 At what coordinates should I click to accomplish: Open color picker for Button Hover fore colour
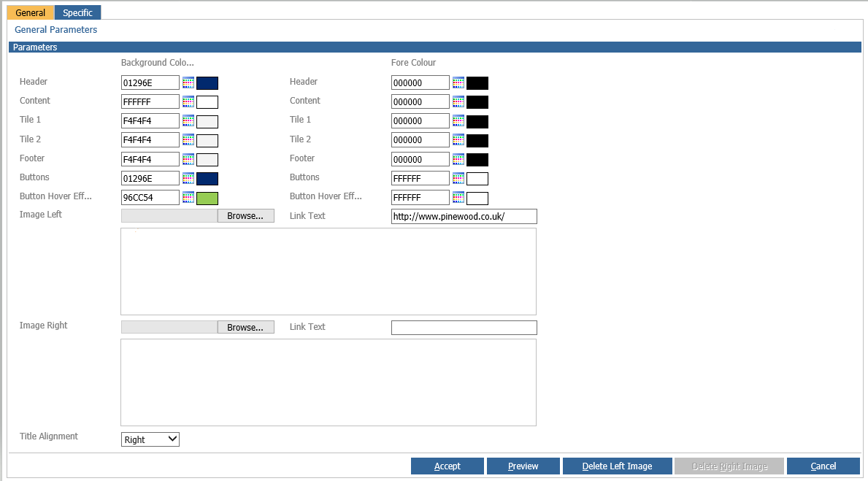tap(458, 198)
